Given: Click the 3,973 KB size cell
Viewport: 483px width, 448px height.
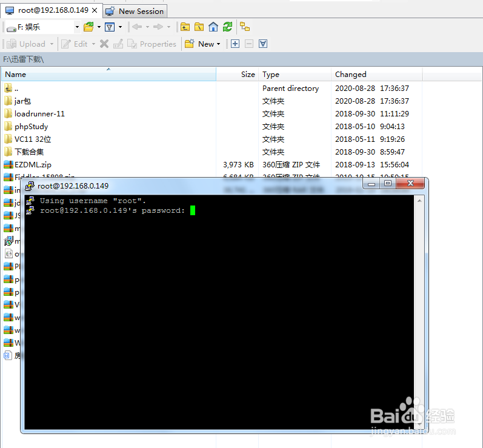Looking at the screenshot, I should tap(238, 164).
